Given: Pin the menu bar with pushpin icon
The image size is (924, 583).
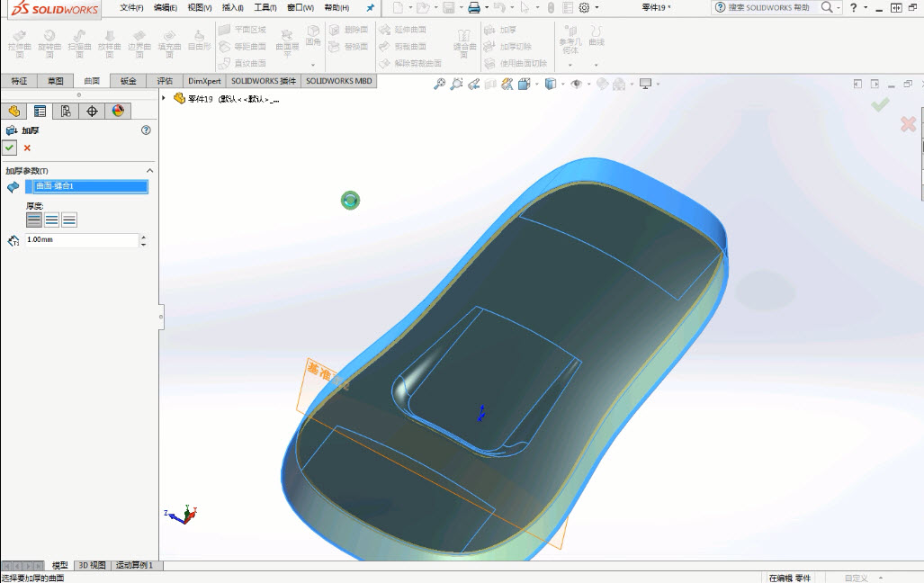Looking at the screenshot, I should pyautogui.click(x=370, y=8).
